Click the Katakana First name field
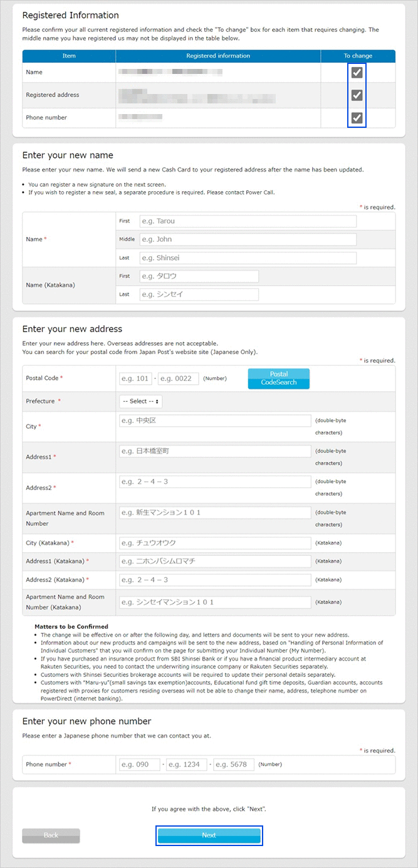 point(199,276)
